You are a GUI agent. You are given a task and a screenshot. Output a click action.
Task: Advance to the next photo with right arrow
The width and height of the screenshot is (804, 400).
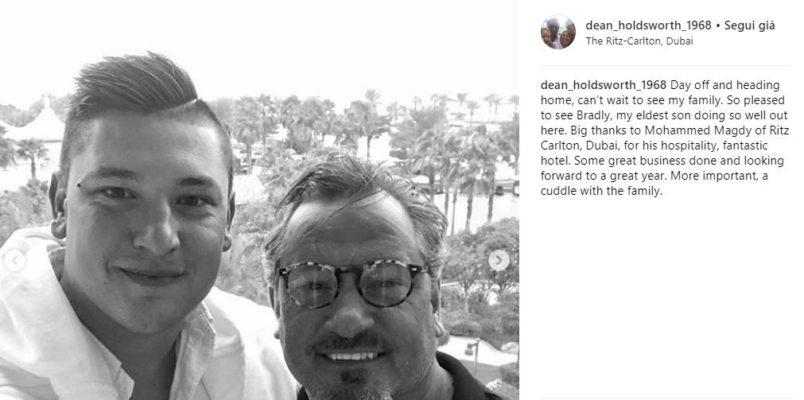[x=498, y=261]
